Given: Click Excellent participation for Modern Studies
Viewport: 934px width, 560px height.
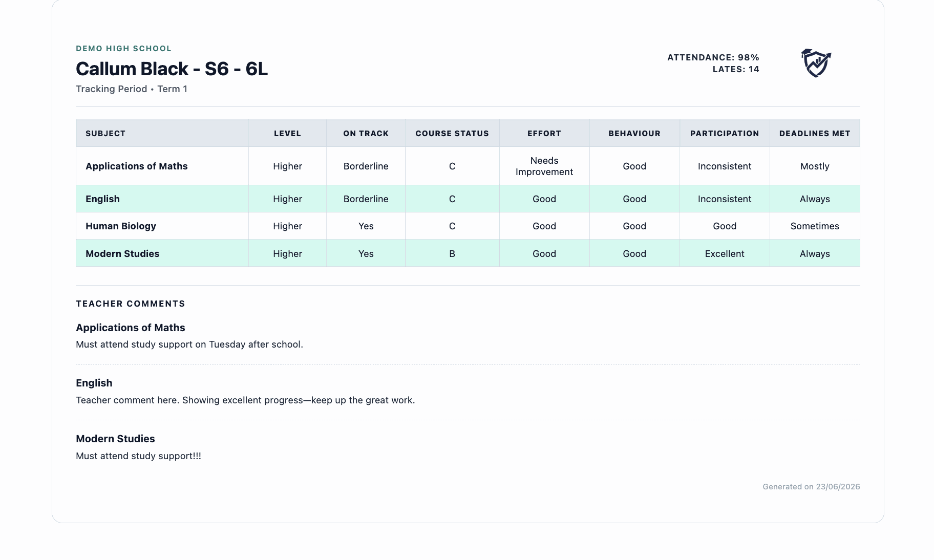Looking at the screenshot, I should tap(725, 254).
